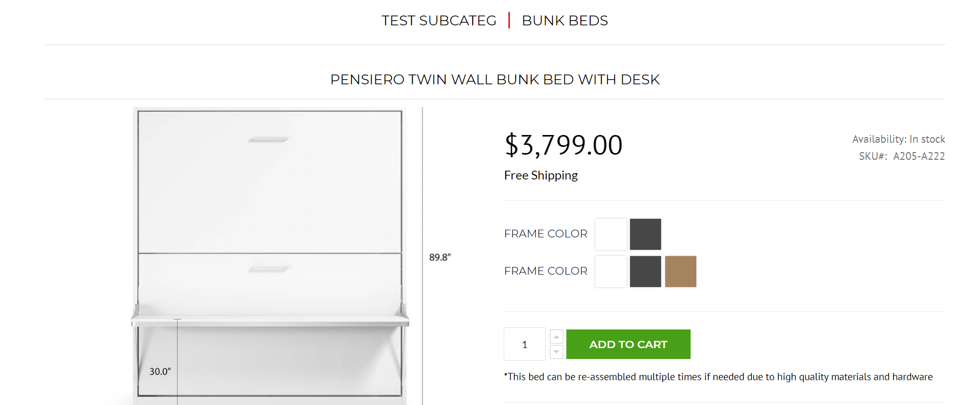Image resolution: width=980 pixels, height=405 pixels.
Task: Select dark gray swatch in first Frame Color row
Action: [646, 234]
